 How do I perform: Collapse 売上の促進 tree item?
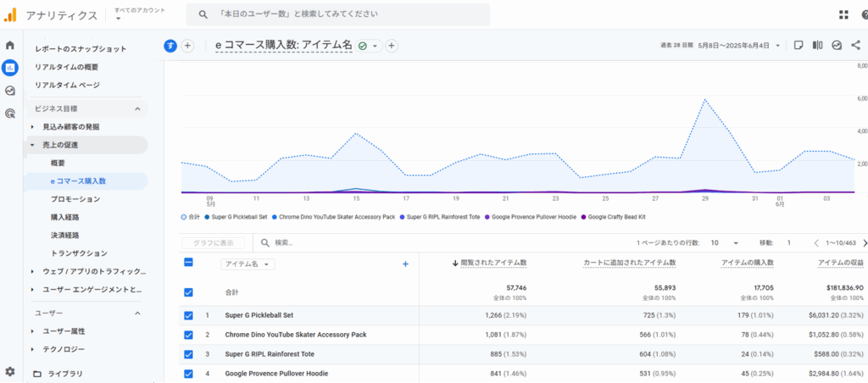[32, 145]
